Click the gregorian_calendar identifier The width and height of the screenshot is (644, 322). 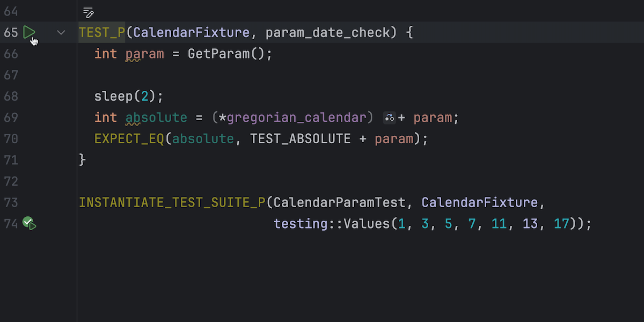pyautogui.click(x=296, y=118)
